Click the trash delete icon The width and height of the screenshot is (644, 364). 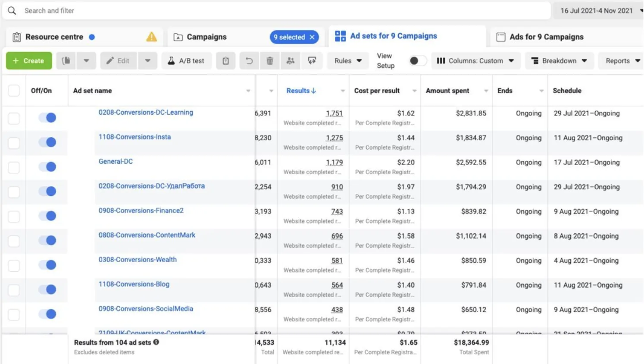coord(270,61)
